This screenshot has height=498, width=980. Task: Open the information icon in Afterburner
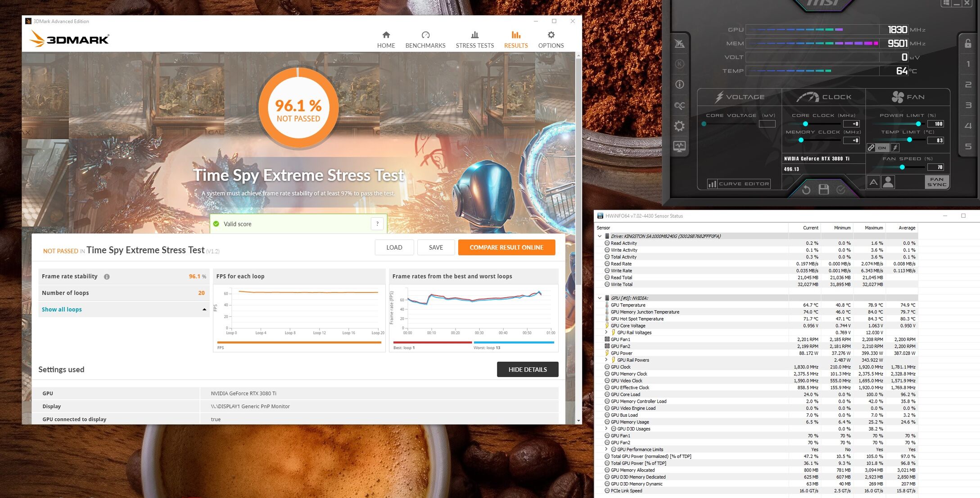point(679,84)
